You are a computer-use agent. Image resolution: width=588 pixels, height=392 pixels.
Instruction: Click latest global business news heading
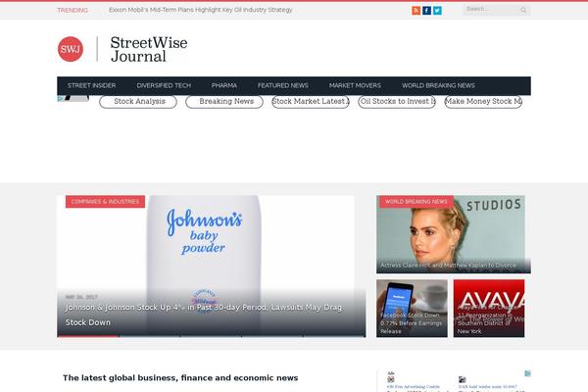tap(180, 377)
